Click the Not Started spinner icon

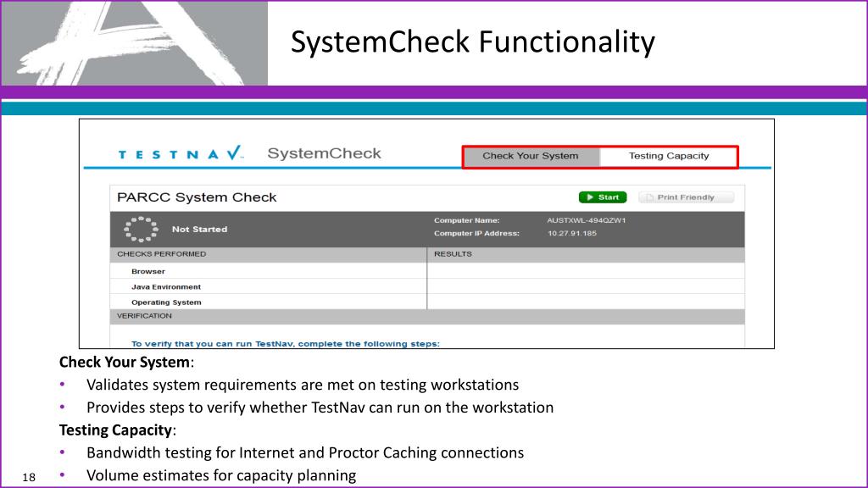coord(141,229)
